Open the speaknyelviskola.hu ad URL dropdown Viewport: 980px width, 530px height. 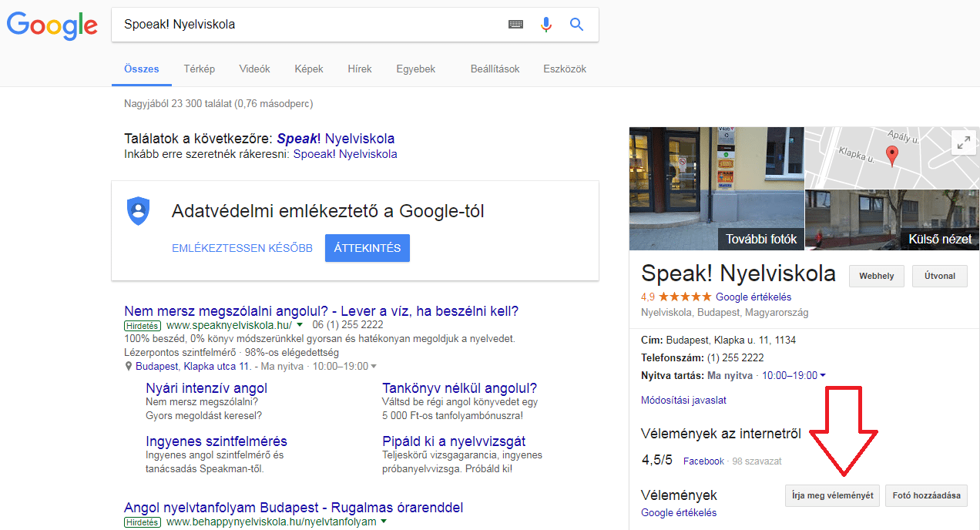point(299,325)
